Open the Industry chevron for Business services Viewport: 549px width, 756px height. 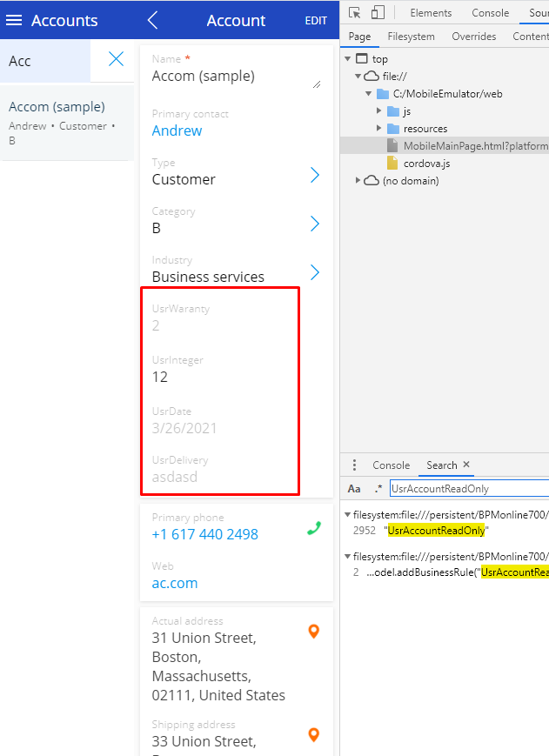click(315, 272)
